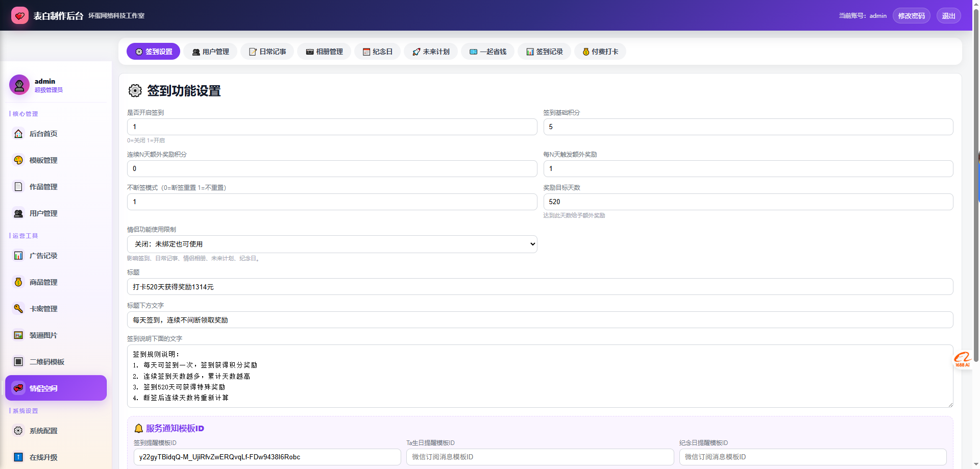Screen dimensions: 980x469
Task: Click the 签到说明下面的文字 textarea
Action: pyautogui.click(x=540, y=376)
